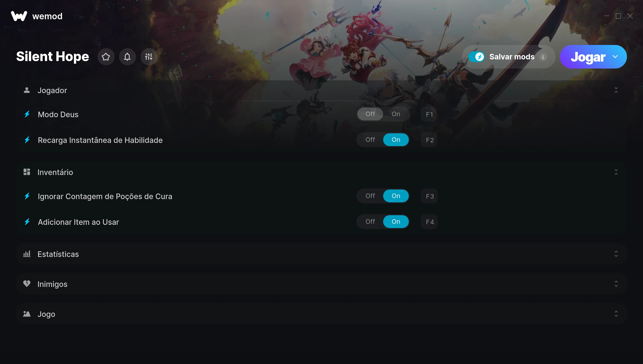Click the Jogar button
The width and height of the screenshot is (643, 364).
point(588,57)
